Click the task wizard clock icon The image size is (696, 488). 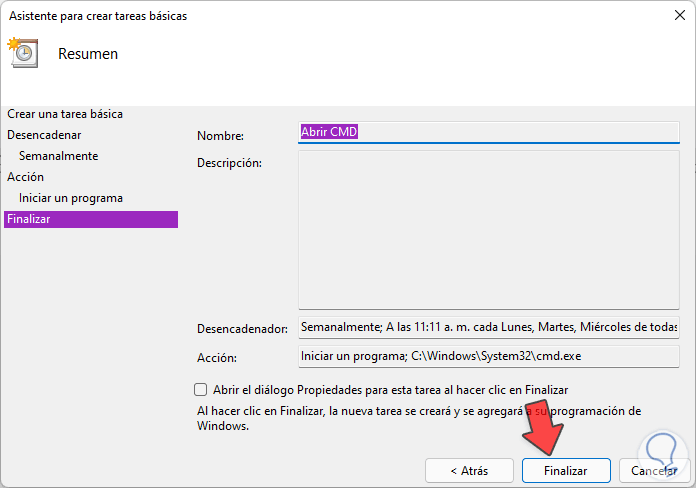[21, 52]
